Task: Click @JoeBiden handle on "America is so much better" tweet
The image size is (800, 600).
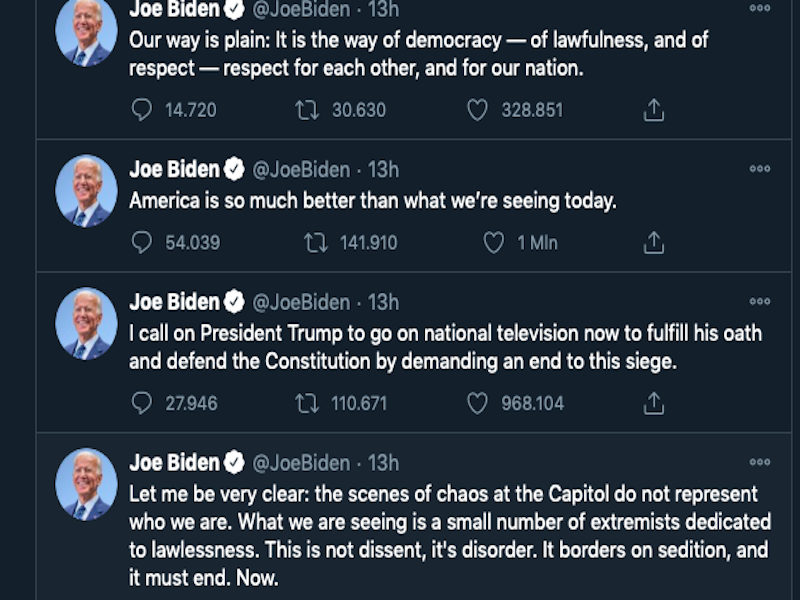Action: tap(301, 169)
